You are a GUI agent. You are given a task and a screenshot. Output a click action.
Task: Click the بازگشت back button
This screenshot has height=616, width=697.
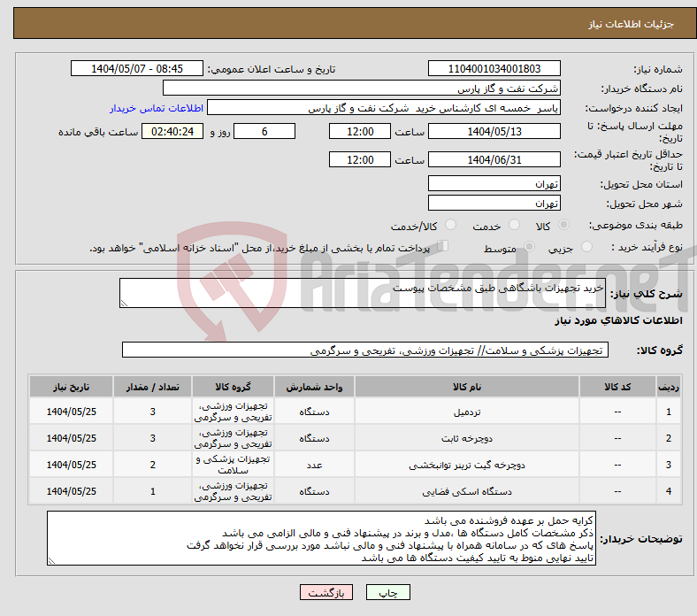[x=326, y=592]
